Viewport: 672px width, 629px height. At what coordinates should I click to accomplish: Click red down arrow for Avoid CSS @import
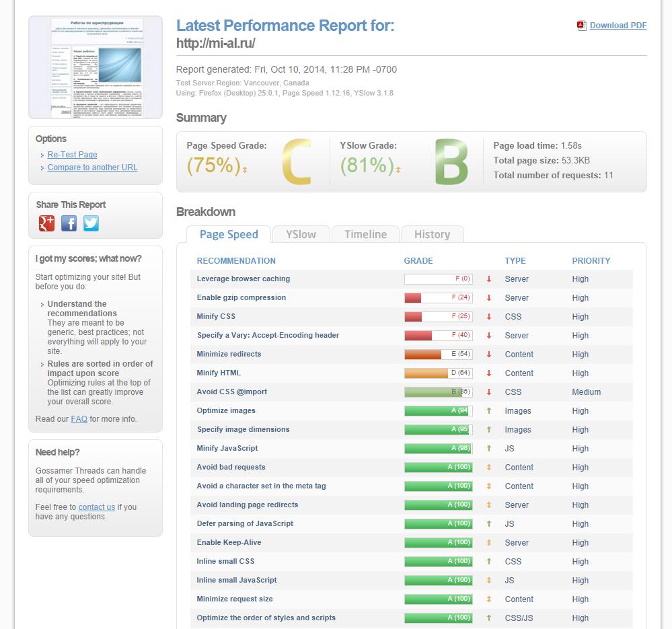point(489,392)
